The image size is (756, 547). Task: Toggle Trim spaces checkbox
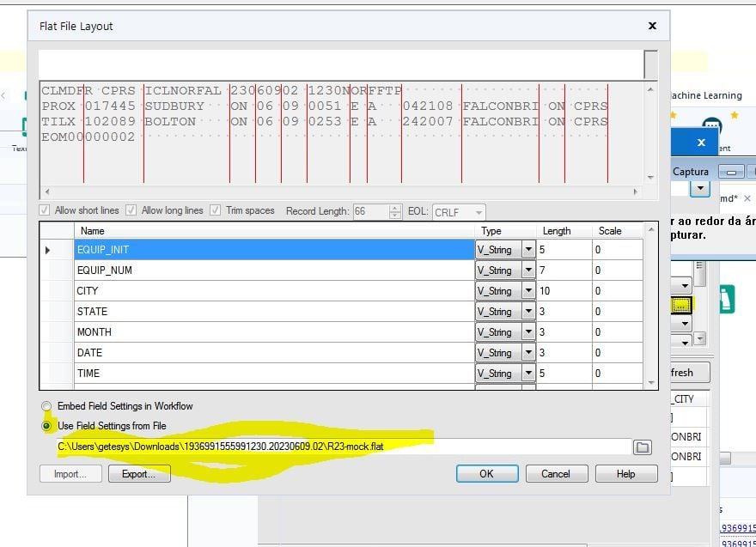tap(215, 210)
